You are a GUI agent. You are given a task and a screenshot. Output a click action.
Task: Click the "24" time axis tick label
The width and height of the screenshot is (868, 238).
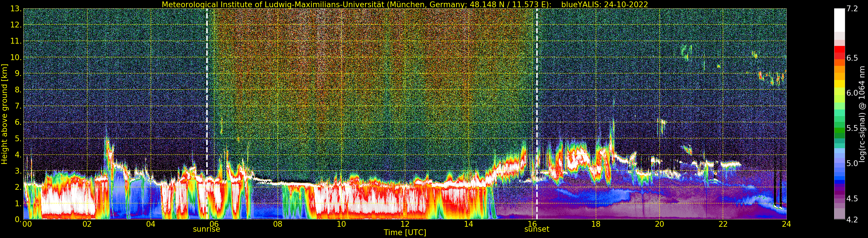[786, 224]
